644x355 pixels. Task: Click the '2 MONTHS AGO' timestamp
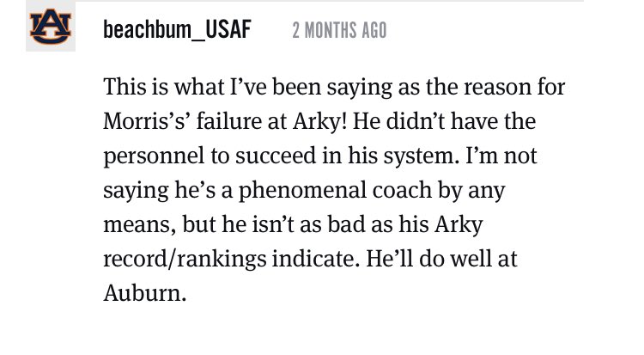tap(339, 30)
